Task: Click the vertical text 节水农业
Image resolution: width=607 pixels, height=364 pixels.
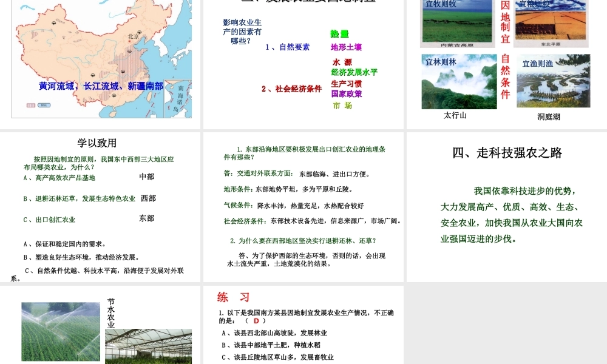Action: point(111,313)
